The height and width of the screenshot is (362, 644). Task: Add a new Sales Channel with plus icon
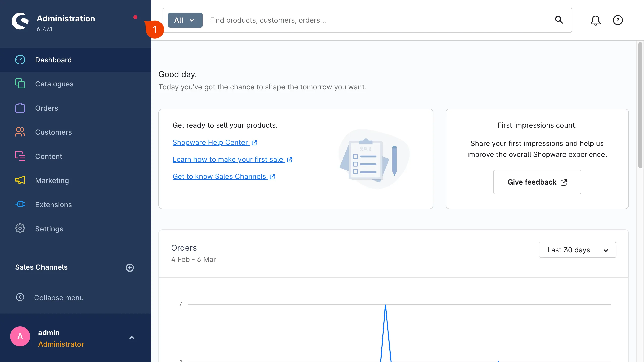(x=130, y=267)
